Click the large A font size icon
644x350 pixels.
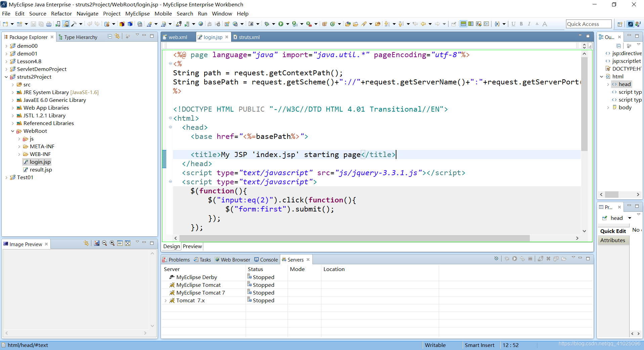[x=545, y=24]
